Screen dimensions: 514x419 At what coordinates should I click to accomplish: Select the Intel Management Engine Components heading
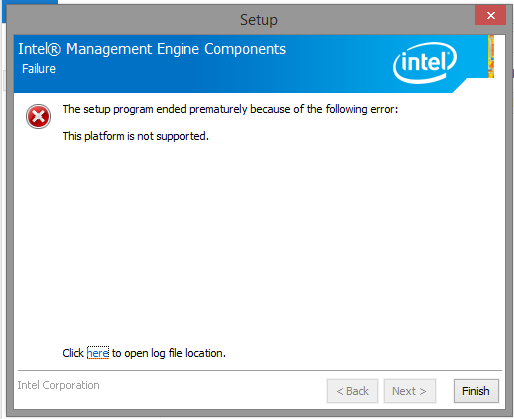click(152, 49)
